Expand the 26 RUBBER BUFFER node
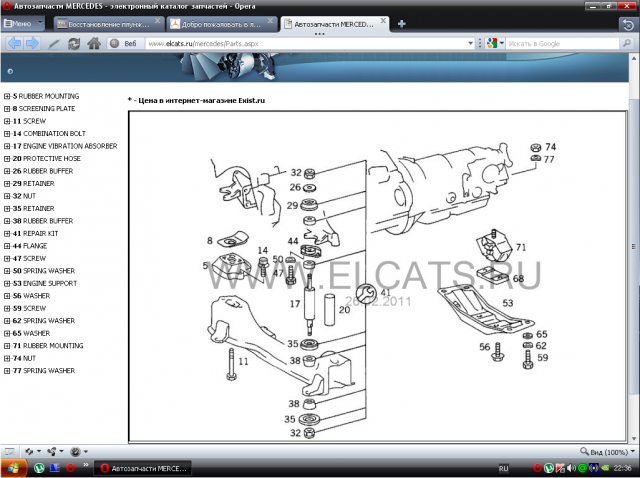Image resolution: width=640 pixels, height=478 pixels. (7, 171)
